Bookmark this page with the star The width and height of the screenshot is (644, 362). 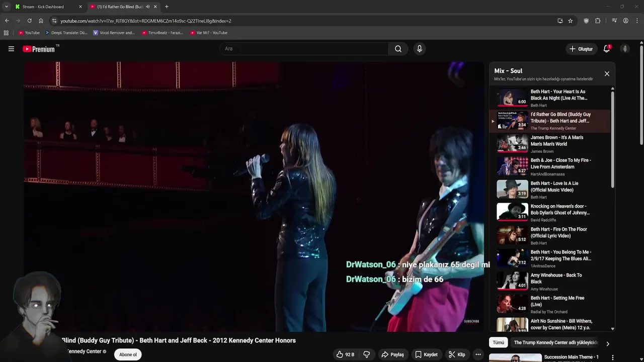pyautogui.click(x=570, y=21)
